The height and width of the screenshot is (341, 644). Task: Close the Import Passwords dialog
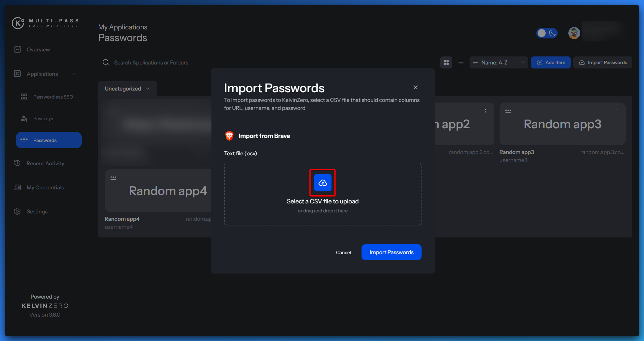415,87
